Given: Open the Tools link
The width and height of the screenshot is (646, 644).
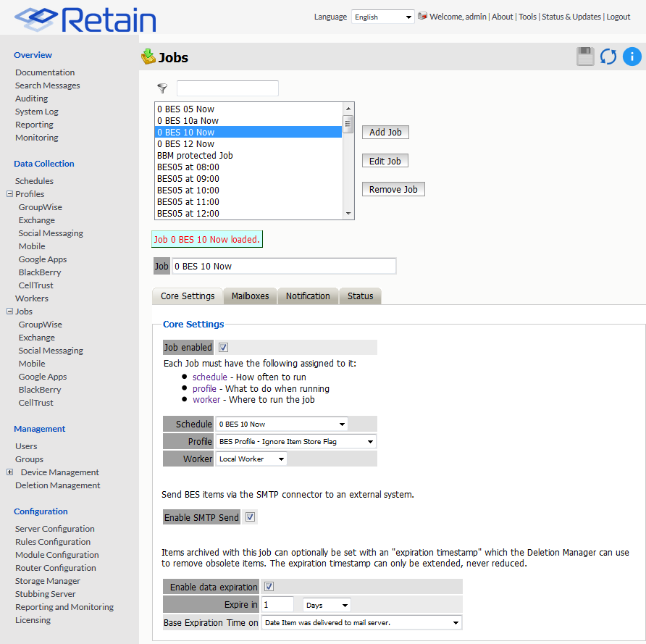Looking at the screenshot, I should (527, 17).
